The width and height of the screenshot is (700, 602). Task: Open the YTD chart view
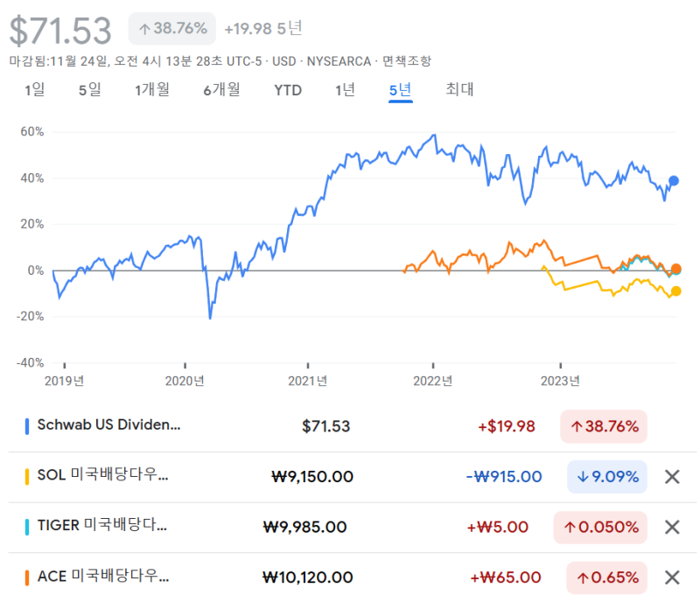(x=288, y=90)
